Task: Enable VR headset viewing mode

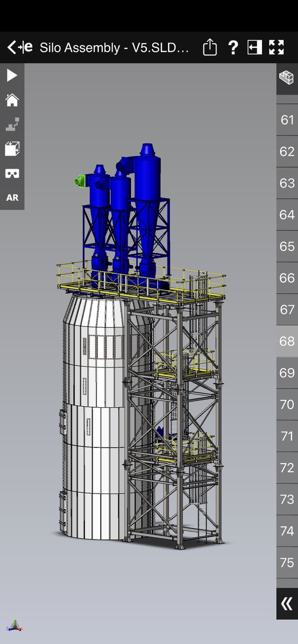Action: (12, 173)
